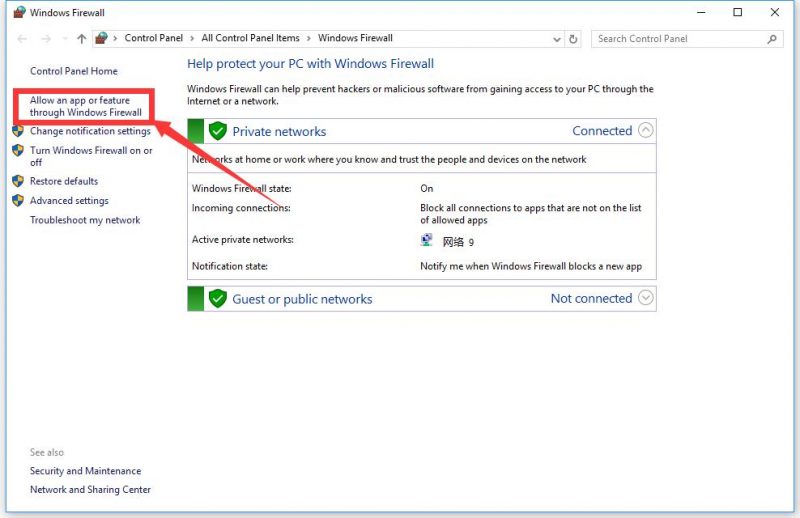Select Control Panel breadcrumb
The height and width of the screenshot is (518, 800).
154,38
